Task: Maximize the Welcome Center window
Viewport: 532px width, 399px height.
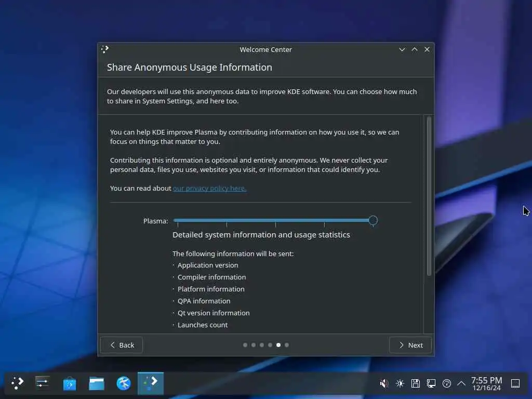Action: pos(415,49)
